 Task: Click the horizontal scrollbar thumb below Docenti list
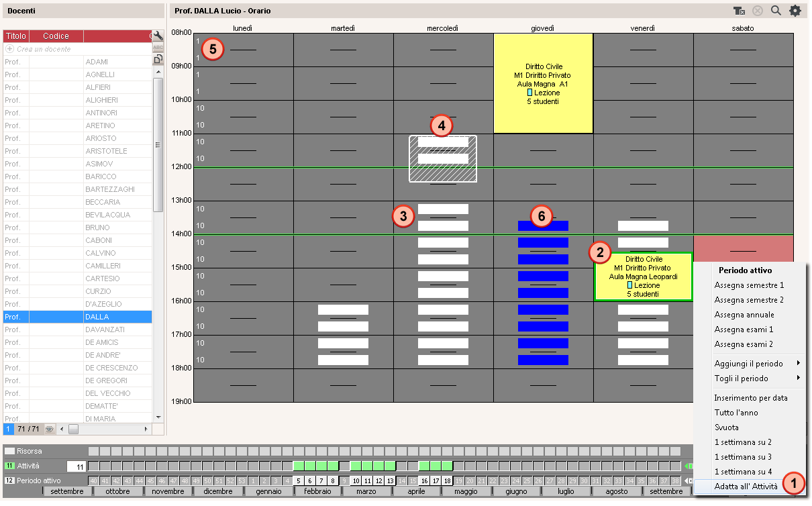pos(73,428)
